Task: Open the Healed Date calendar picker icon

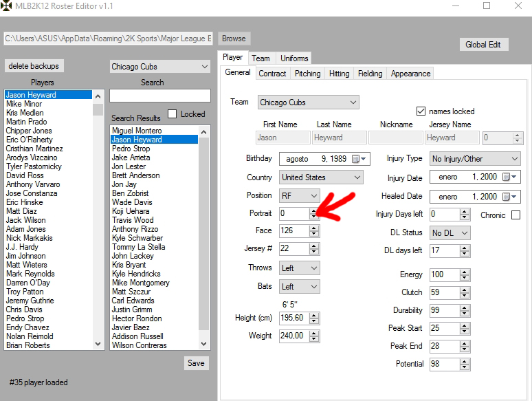Action: 509,197
